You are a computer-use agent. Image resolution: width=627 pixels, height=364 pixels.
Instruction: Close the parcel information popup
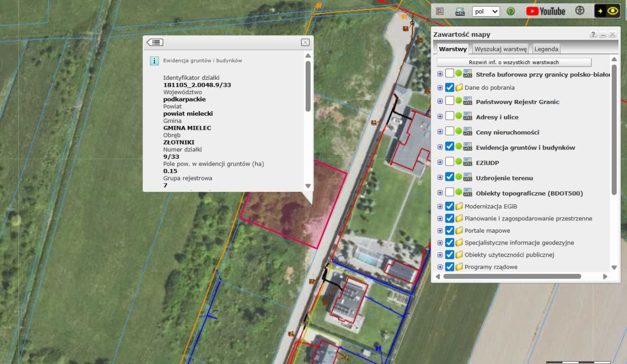(x=305, y=43)
